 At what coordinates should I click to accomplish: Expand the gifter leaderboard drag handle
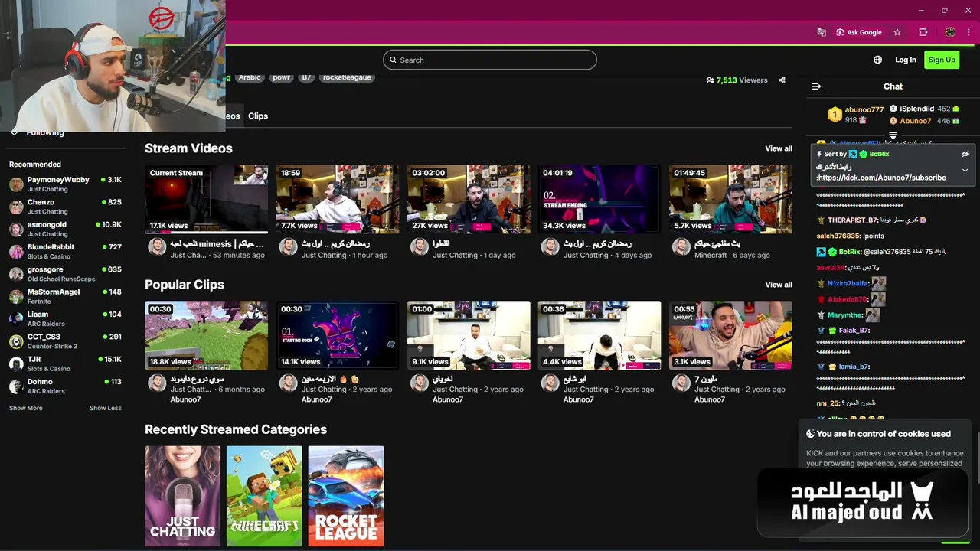pyautogui.click(x=893, y=135)
